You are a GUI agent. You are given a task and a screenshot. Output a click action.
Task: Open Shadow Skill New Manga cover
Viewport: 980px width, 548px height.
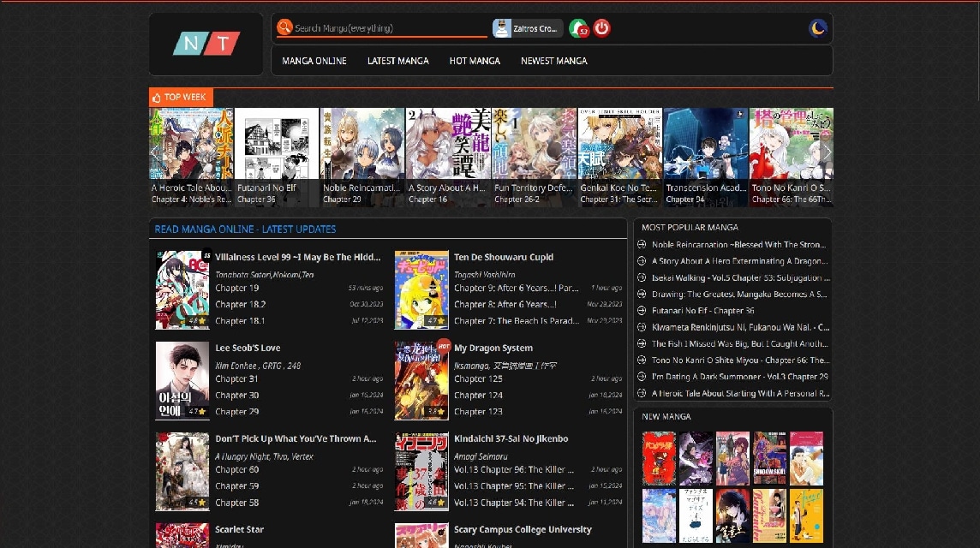tap(769, 459)
